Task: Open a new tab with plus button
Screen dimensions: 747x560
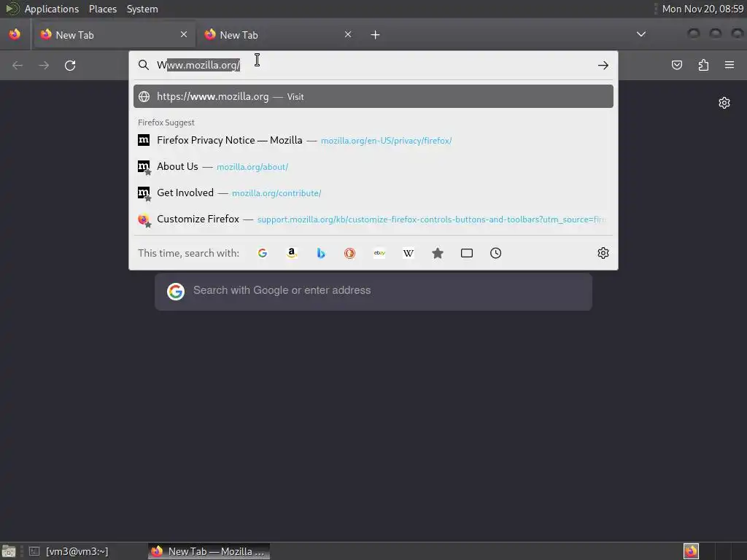Action: coord(376,35)
